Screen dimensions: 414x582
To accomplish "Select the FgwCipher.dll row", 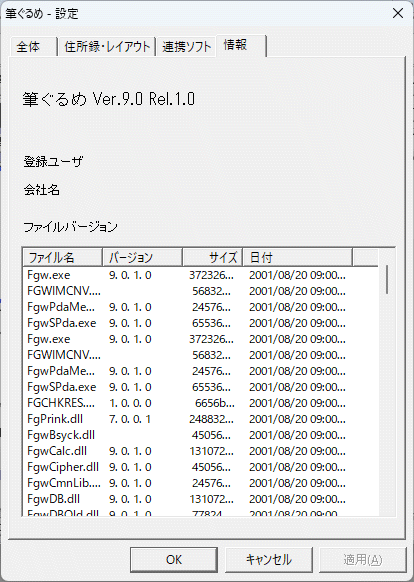I will (x=201, y=467).
